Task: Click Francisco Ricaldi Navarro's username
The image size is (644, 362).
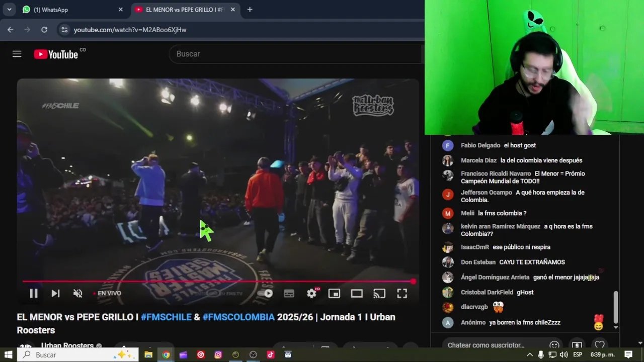Action: click(x=496, y=173)
